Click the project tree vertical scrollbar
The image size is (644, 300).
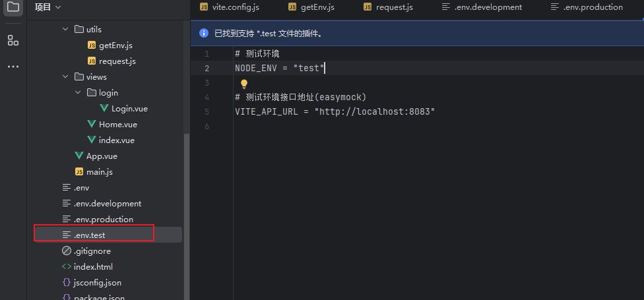click(187, 217)
